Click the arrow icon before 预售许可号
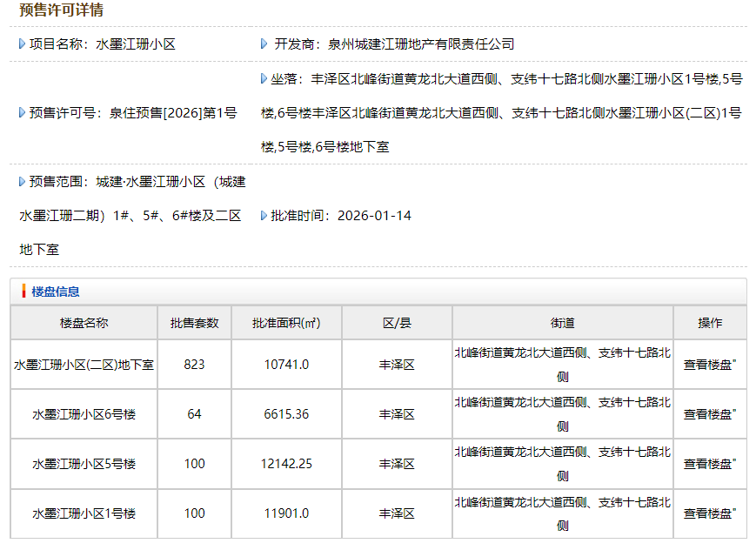This screenshot has width=756, height=550. (22, 112)
